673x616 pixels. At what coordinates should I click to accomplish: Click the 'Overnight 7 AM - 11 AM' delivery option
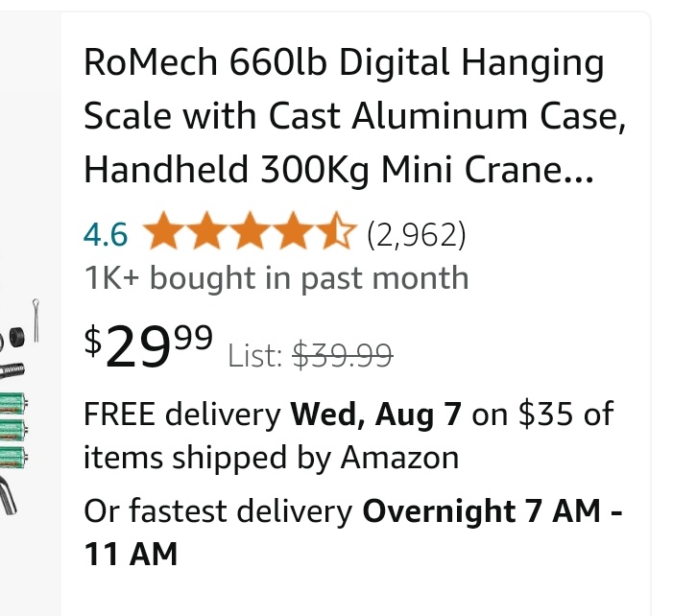(490, 511)
